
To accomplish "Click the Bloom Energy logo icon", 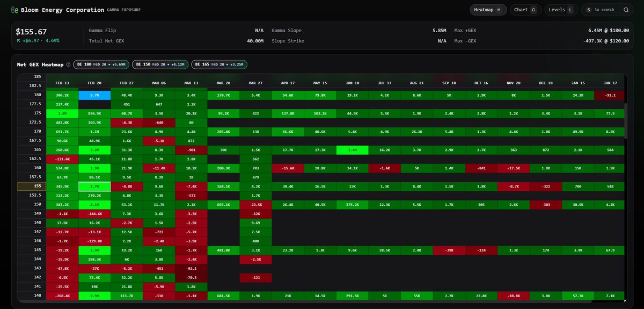I will click(x=14, y=10).
